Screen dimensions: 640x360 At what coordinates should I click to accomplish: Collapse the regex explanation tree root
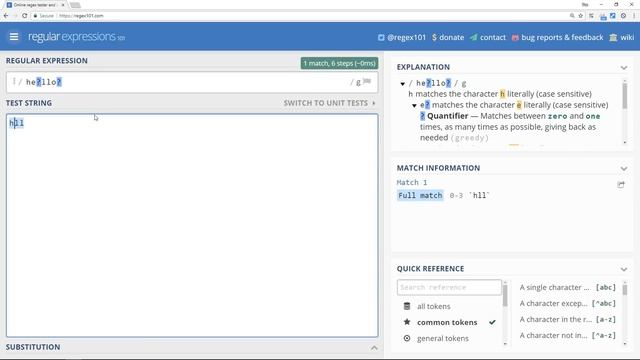point(402,84)
